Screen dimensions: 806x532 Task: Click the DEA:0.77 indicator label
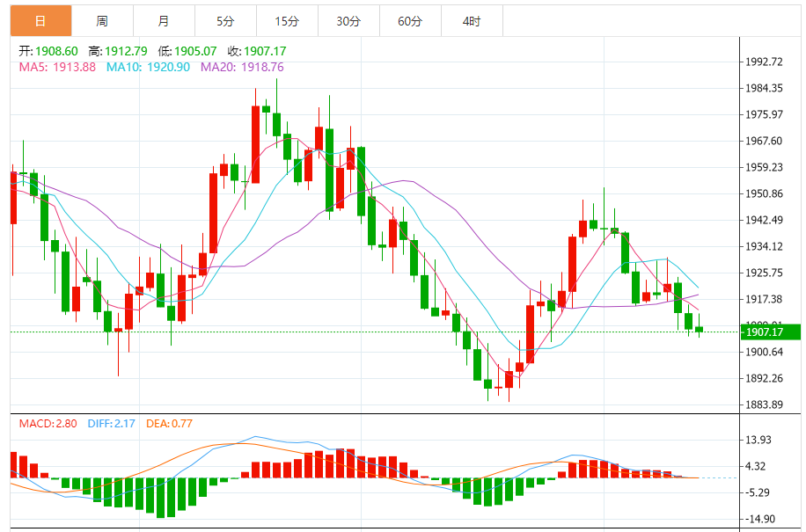tap(170, 424)
